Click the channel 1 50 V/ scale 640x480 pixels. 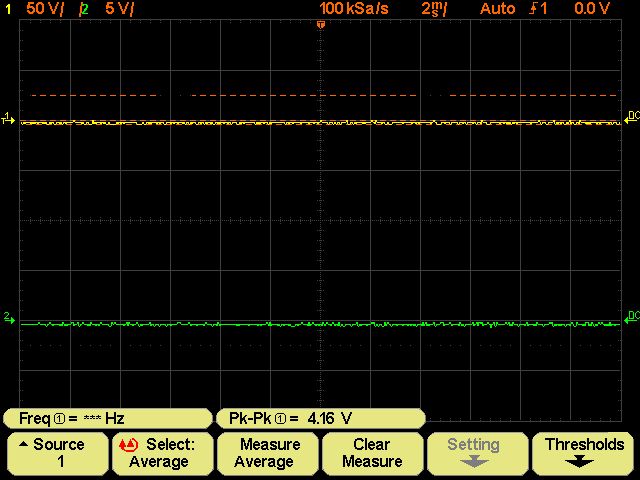pyautogui.click(x=45, y=9)
